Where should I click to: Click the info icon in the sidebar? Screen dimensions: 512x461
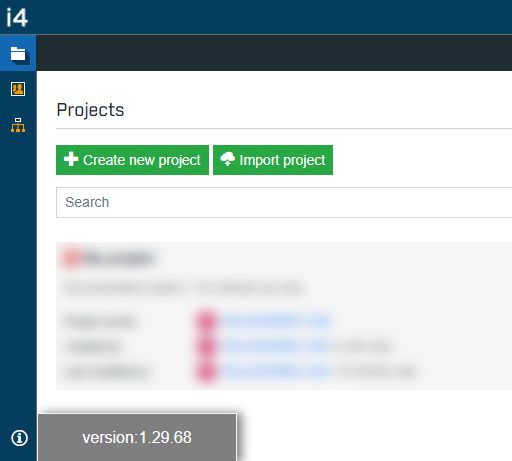[x=19, y=437]
